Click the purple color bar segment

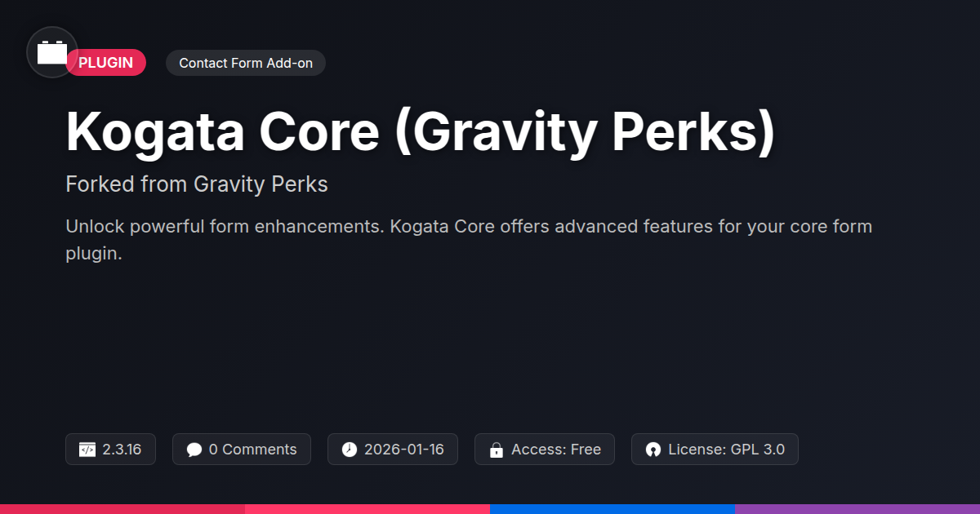pyautogui.click(x=857, y=508)
